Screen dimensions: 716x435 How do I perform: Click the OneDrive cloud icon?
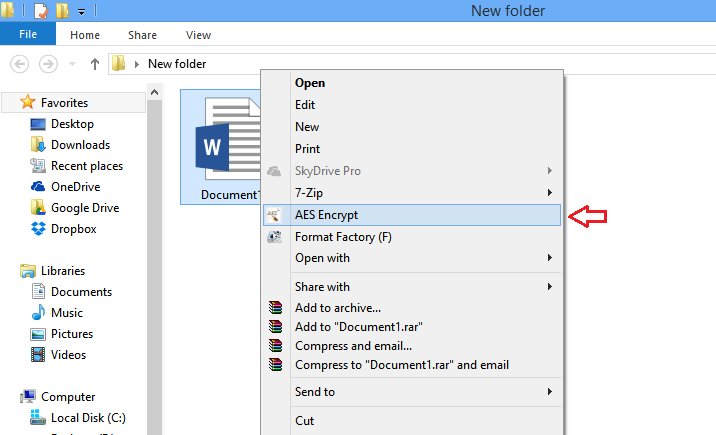[38, 187]
